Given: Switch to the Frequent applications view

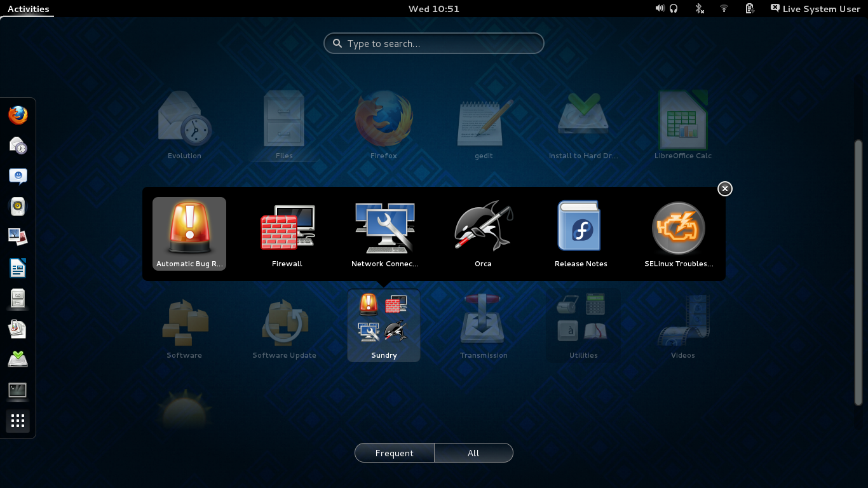Looking at the screenshot, I should [x=394, y=452].
